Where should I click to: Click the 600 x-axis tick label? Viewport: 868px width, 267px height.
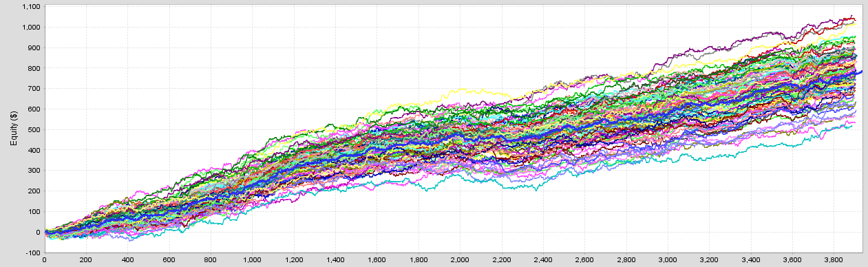(169, 261)
